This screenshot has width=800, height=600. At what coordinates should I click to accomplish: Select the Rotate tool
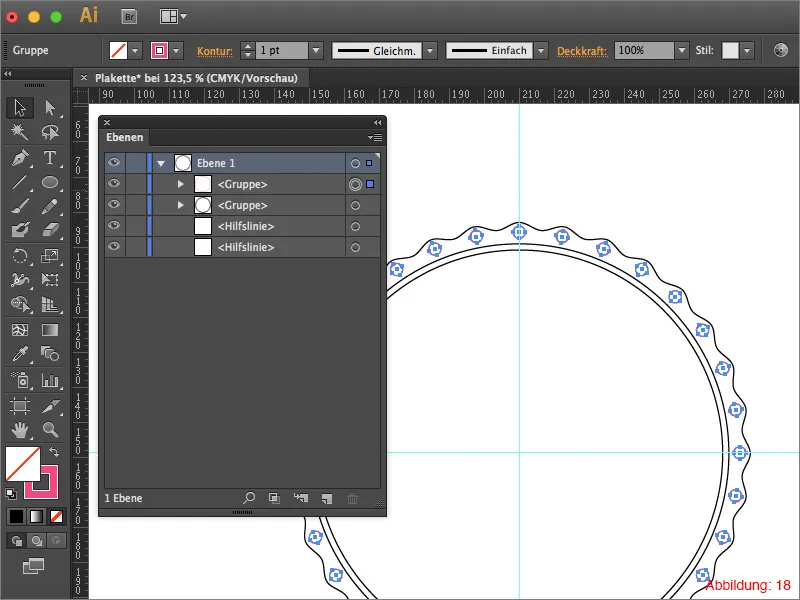point(20,255)
